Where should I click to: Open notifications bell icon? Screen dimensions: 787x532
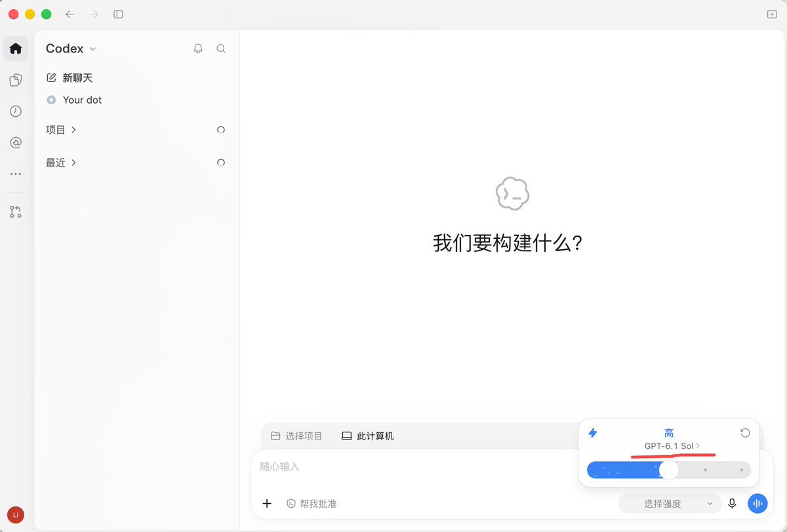point(198,49)
